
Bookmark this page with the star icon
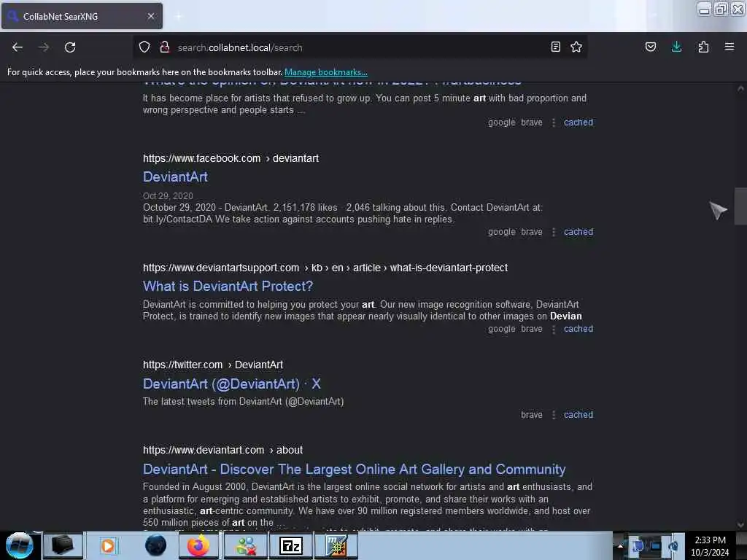tap(576, 47)
